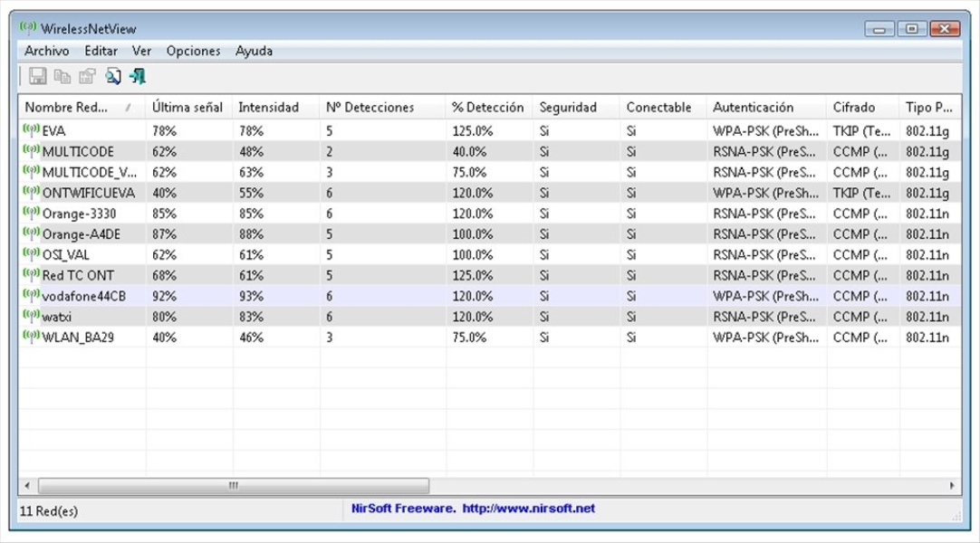This screenshot has height=543, width=980.
Task: Click the signal icon beside watxi
Action: point(31,315)
